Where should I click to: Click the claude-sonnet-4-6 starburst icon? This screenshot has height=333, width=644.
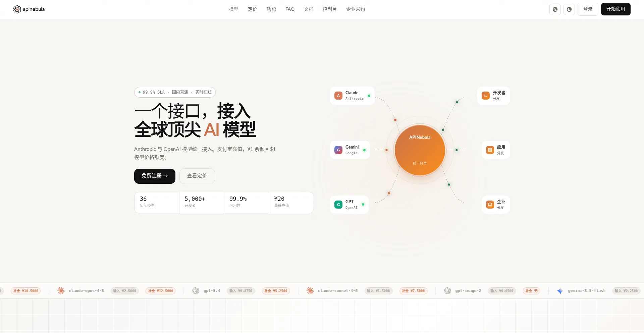coord(310,291)
